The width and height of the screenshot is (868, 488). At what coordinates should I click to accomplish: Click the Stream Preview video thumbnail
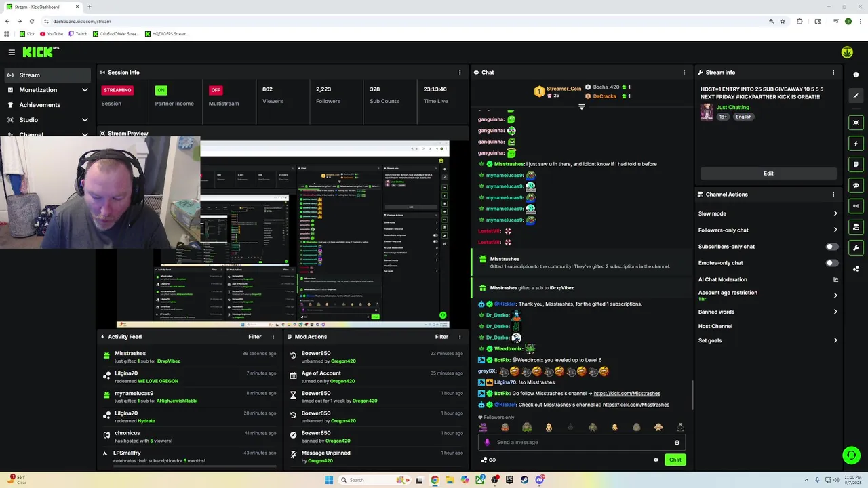pyautogui.click(x=283, y=234)
